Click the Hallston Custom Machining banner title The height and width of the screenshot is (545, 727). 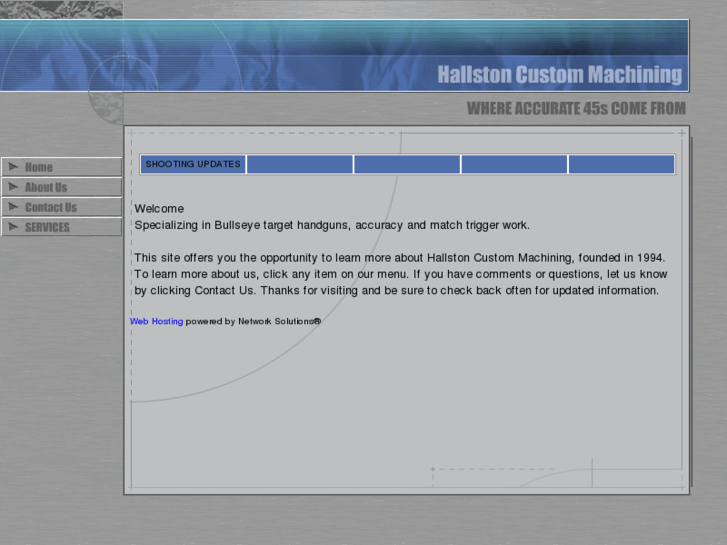(x=560, y=74)
